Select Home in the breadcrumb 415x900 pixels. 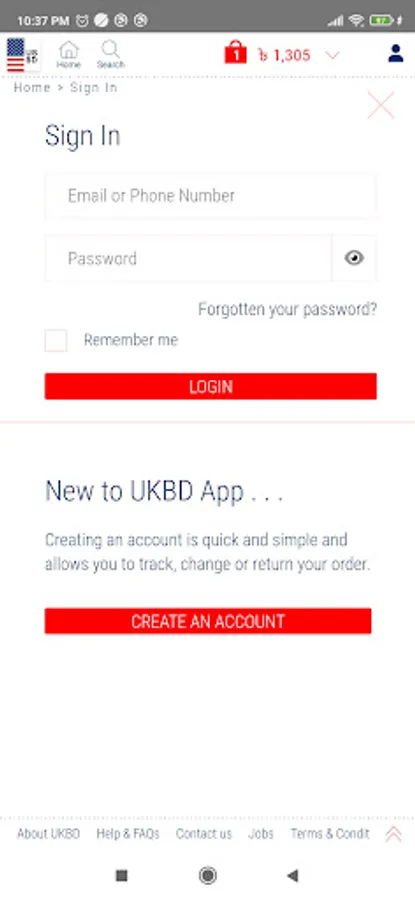tap(32, 88)
